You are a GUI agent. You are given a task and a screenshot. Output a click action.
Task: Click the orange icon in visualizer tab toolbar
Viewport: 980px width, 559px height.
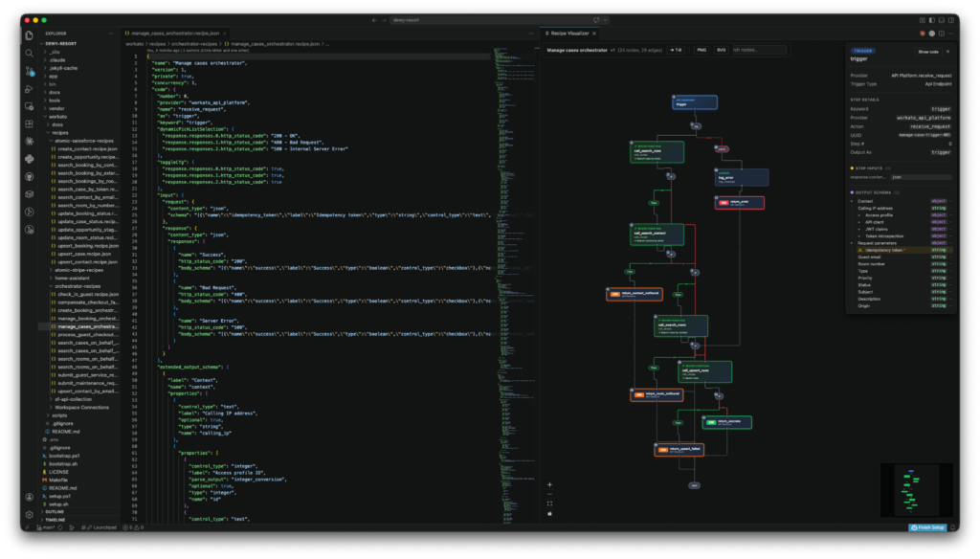(x=922, y=34)
